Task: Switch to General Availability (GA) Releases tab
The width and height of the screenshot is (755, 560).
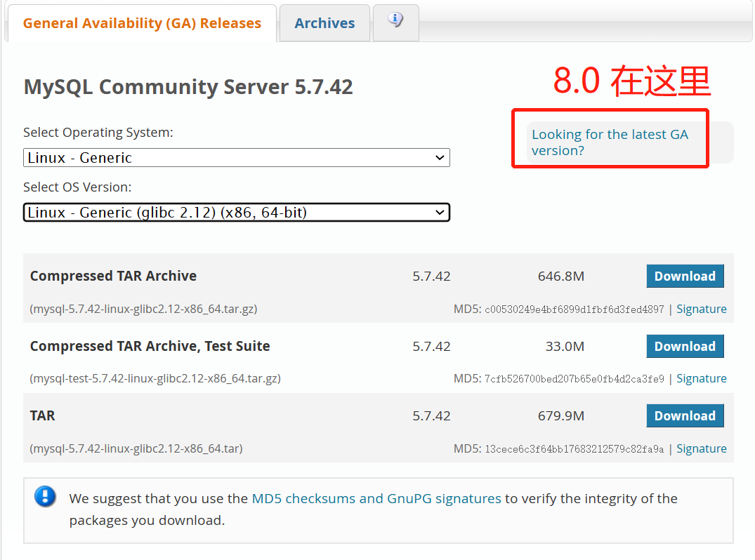Action: click(x=142, y=23)
